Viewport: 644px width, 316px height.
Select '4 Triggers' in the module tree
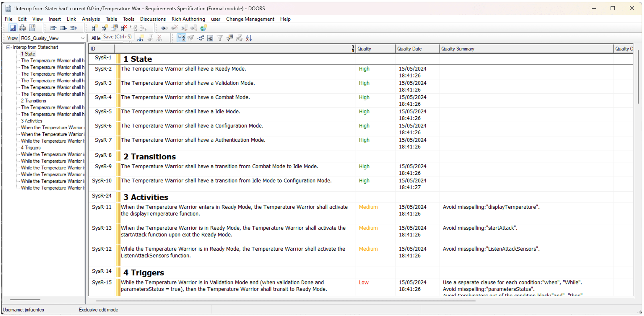[x=31, y=148]
